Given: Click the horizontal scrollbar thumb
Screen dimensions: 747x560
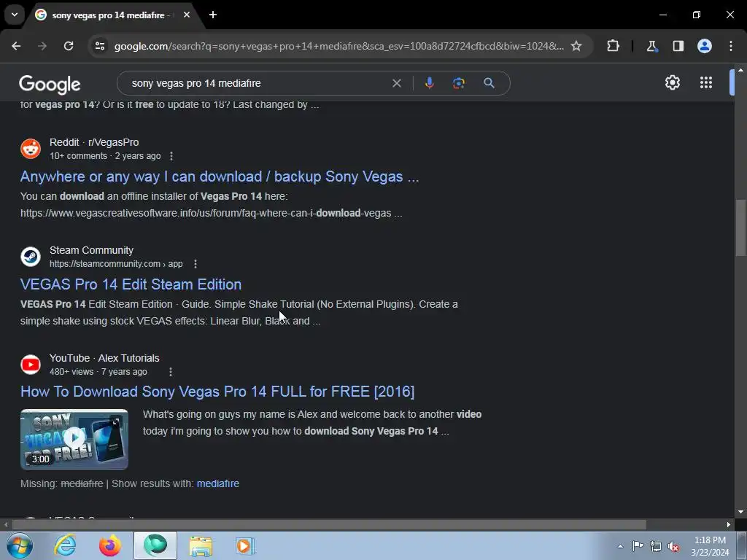Looking at the screenshot, I should pyautogui.click(x=329, y=525).
